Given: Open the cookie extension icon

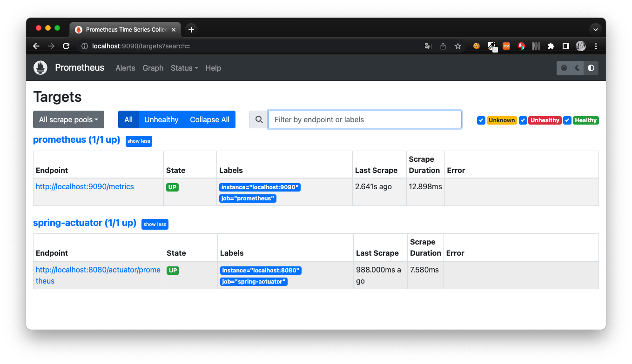Looking at the screenshot, I should 477,46.
